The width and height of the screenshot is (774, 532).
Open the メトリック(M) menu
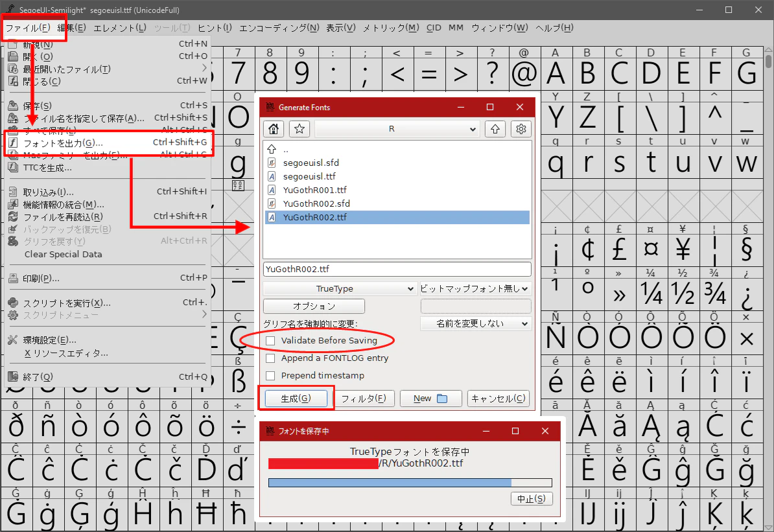coord(391,28)
